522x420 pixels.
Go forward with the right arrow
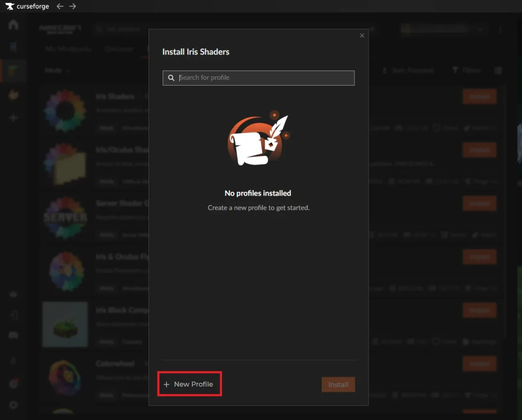[x=72, y=6]
